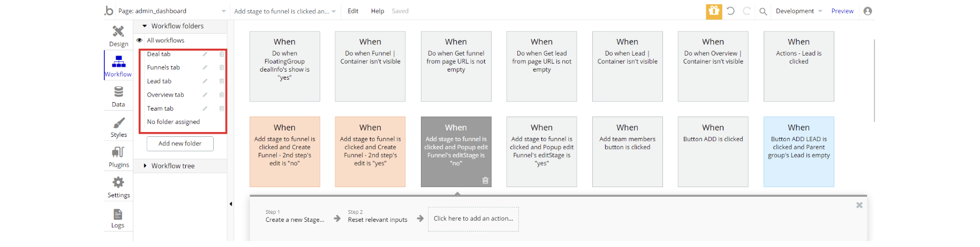980x247 pixels.
Task: Open the Development version dropdown
Action: point(798,11)
